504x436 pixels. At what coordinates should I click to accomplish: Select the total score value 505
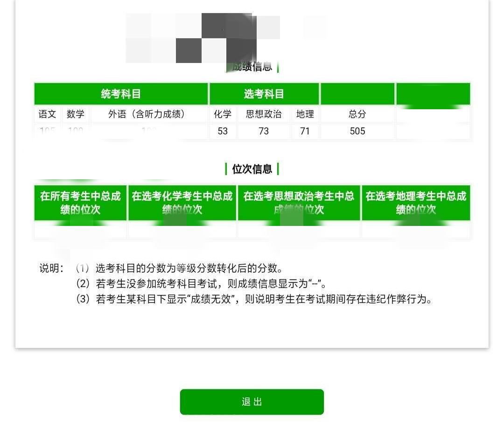click(x=357, y=131)
